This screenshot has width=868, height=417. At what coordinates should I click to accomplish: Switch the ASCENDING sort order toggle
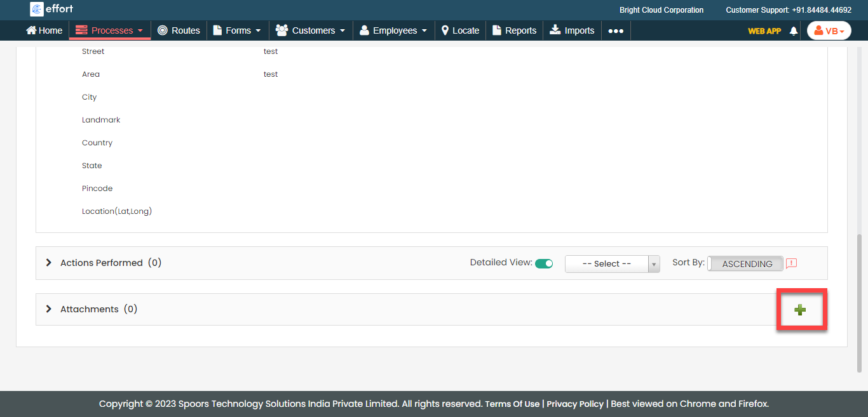745,264
